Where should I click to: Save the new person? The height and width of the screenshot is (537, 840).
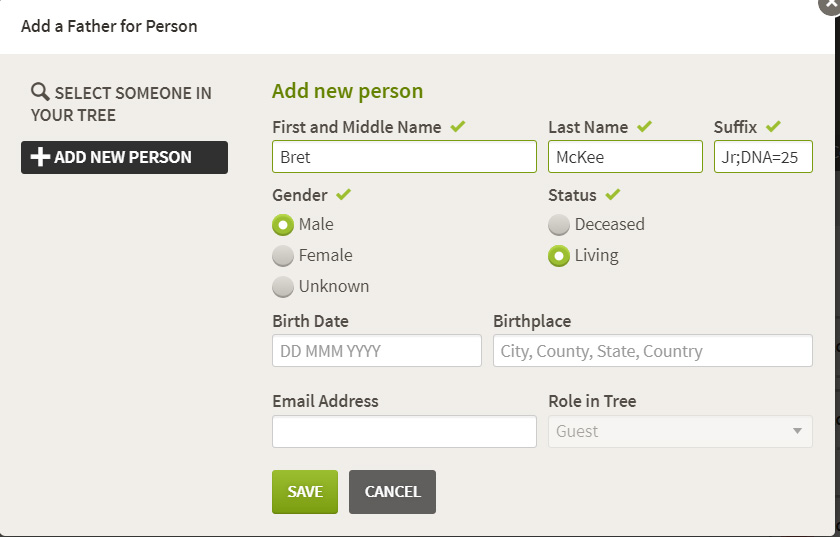(x=305, y=492)
